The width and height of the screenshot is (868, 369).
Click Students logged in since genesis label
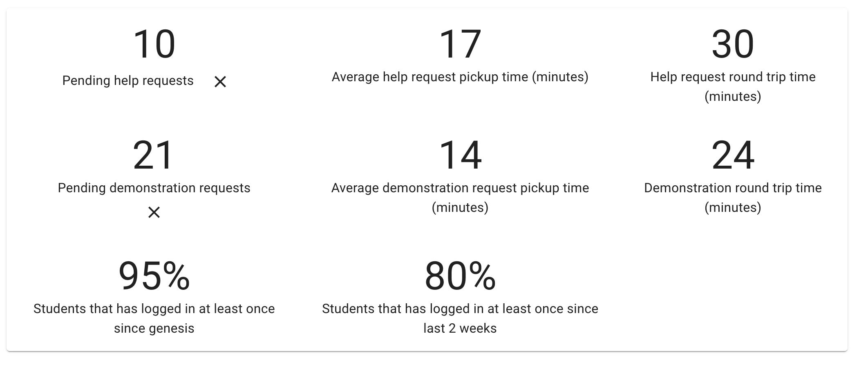point(154,309)
